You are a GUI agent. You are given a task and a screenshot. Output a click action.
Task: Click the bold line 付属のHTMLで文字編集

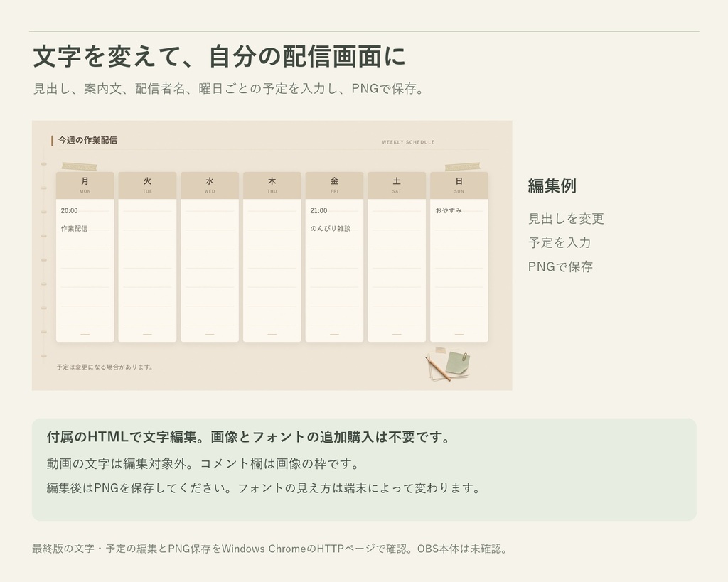click(x=248, y=437)
